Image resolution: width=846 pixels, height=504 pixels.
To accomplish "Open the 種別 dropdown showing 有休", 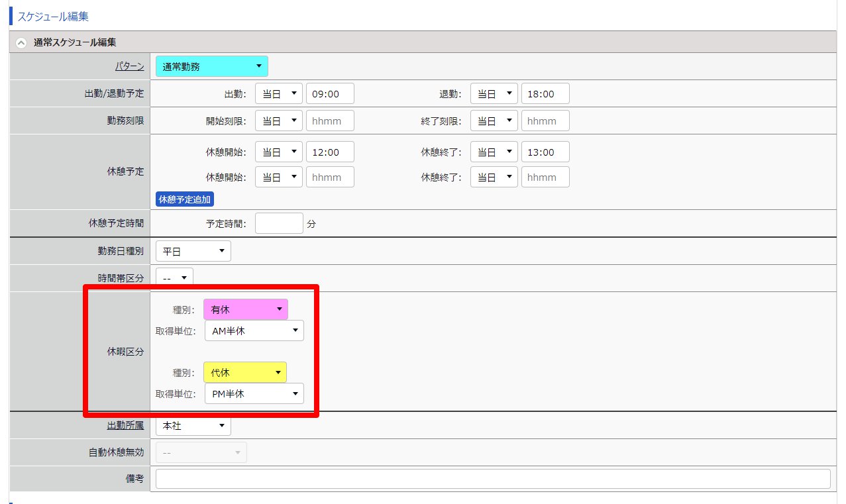I will pyautogui.click(x=246, y=309).
